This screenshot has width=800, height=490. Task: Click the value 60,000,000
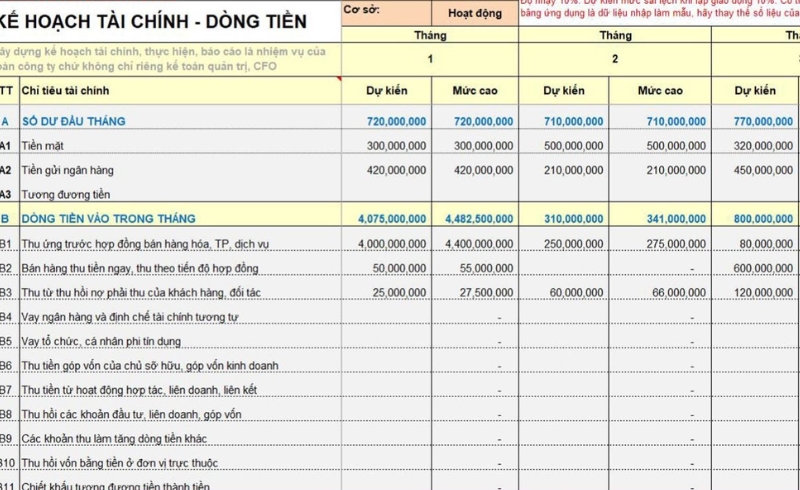click(577, 292)
